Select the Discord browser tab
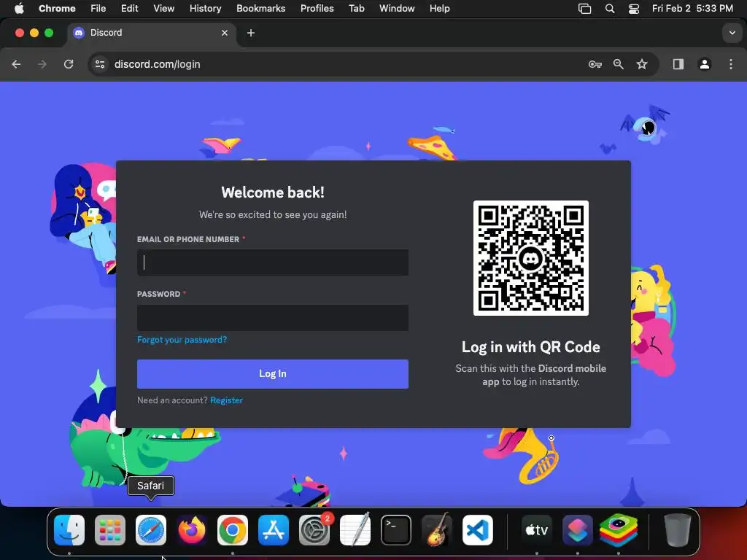The width and height of the screenshot is (747, 560). 150,33
